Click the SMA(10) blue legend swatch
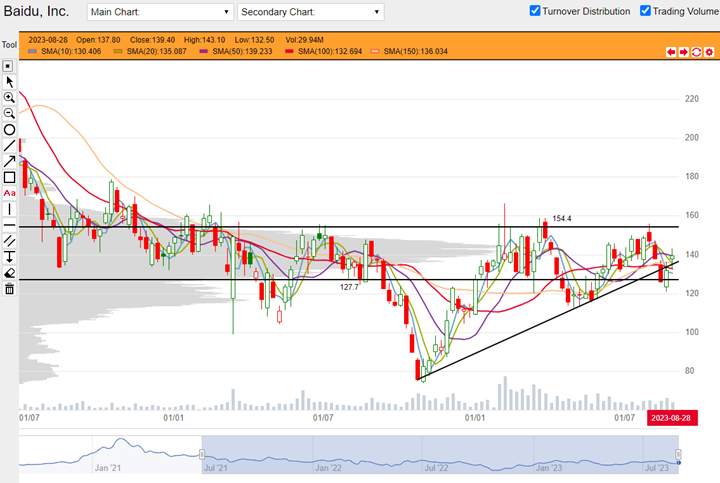Image resolution: width=720 pixels, height=483 pixels. pyautogui.click(x=32, y=51)
